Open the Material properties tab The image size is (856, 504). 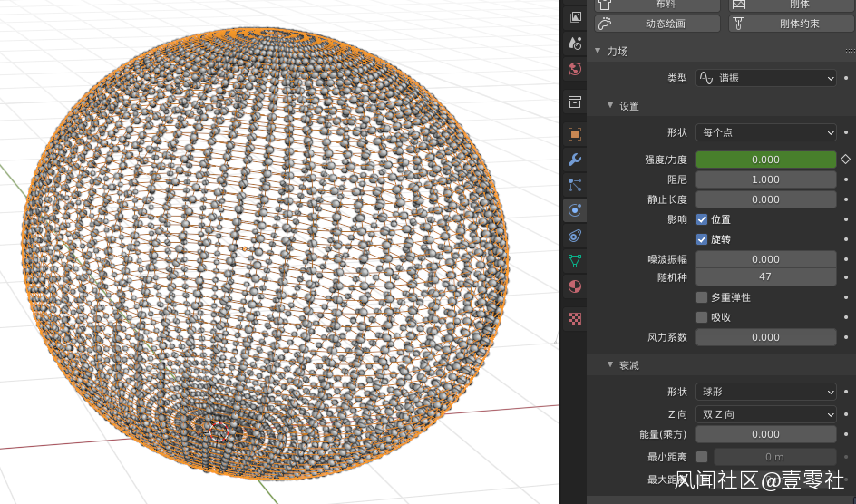[x=575, y=286]
